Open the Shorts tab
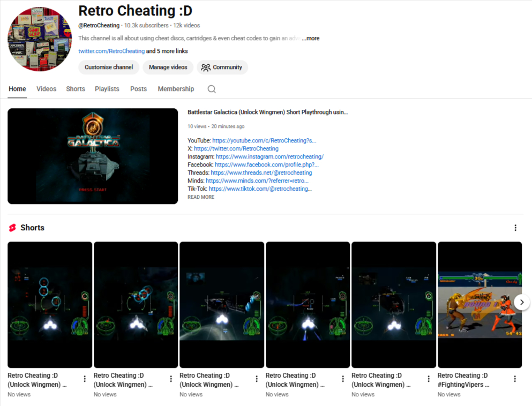The image size is (532, 406). click(76, 89)
